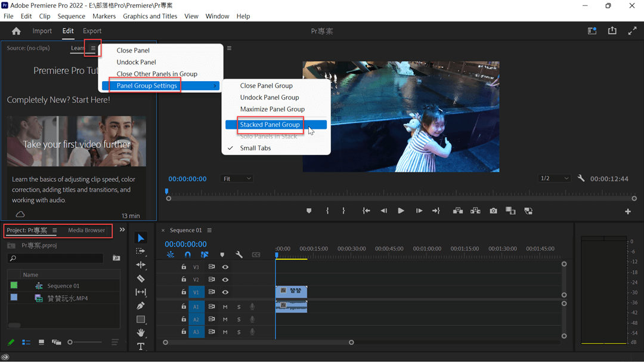Play the program monitor video
The width and height of the screenshot is (644, 362).
(401, 211)
